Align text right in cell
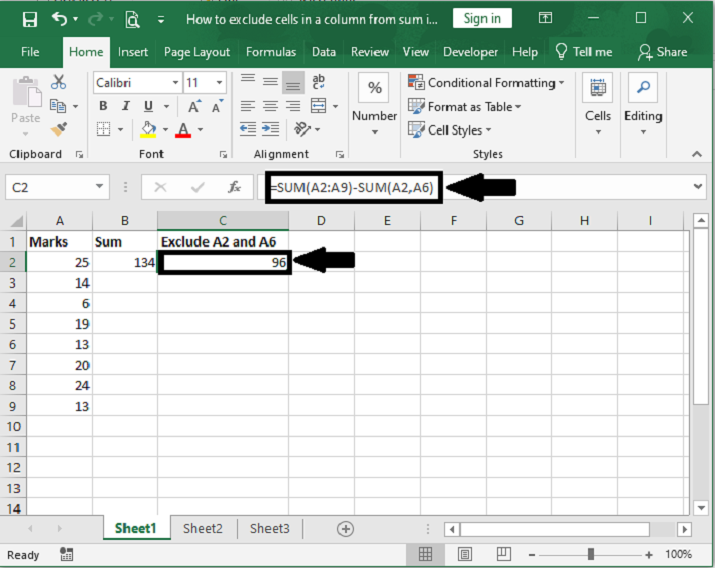This screenshot has width=715, height=568. click(x=293, y=106)
